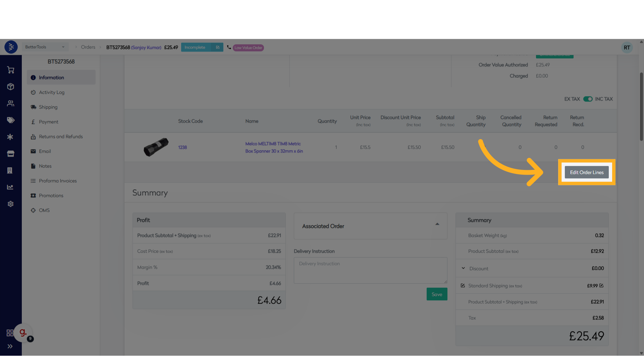Go to Returns and Refunds section
The image size is (644, 362).
click(x=61, y=136)
